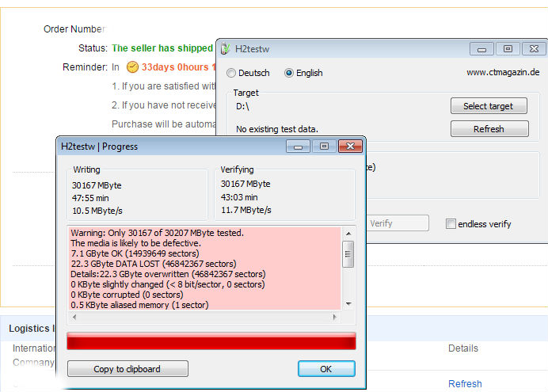Click the www.ctmagazin.de text

pyautogui.click(x=503, y=72)
